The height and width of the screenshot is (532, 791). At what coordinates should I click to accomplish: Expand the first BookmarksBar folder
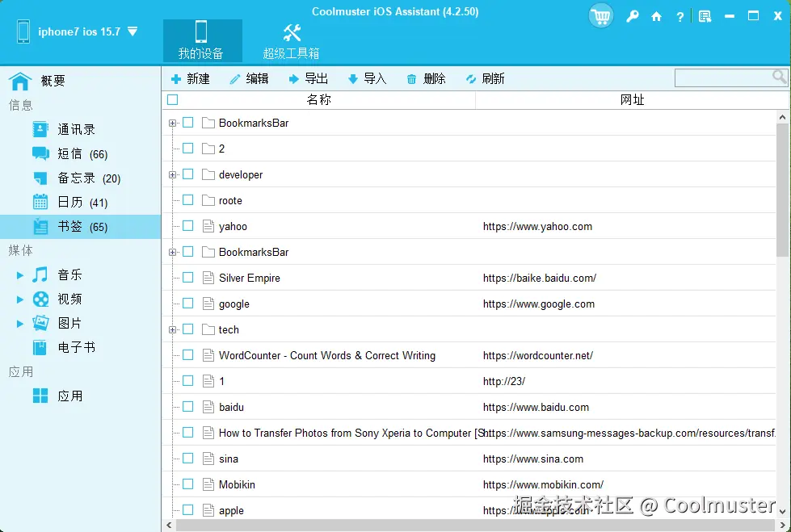pyautogui.click(x=173, y=123)
